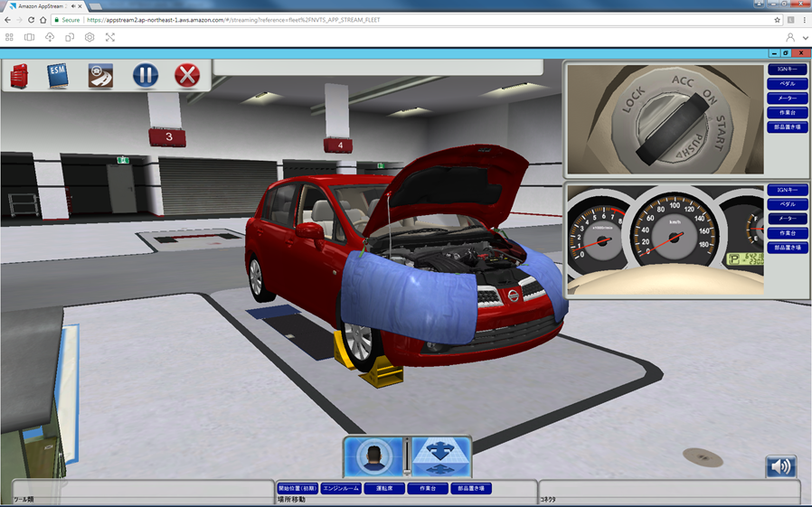Click the vertical slider between view icons
Viewport: 812px width, 507px height.
407,456
